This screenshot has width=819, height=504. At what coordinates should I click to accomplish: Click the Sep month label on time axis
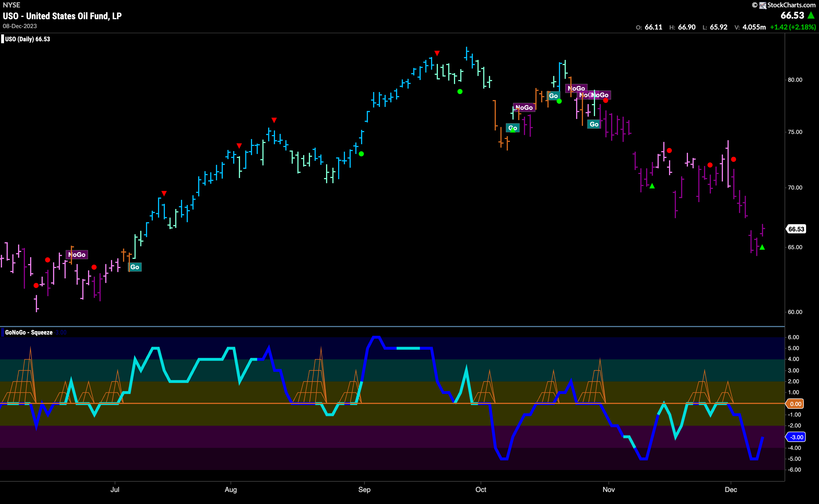click(x=364, y=490)
